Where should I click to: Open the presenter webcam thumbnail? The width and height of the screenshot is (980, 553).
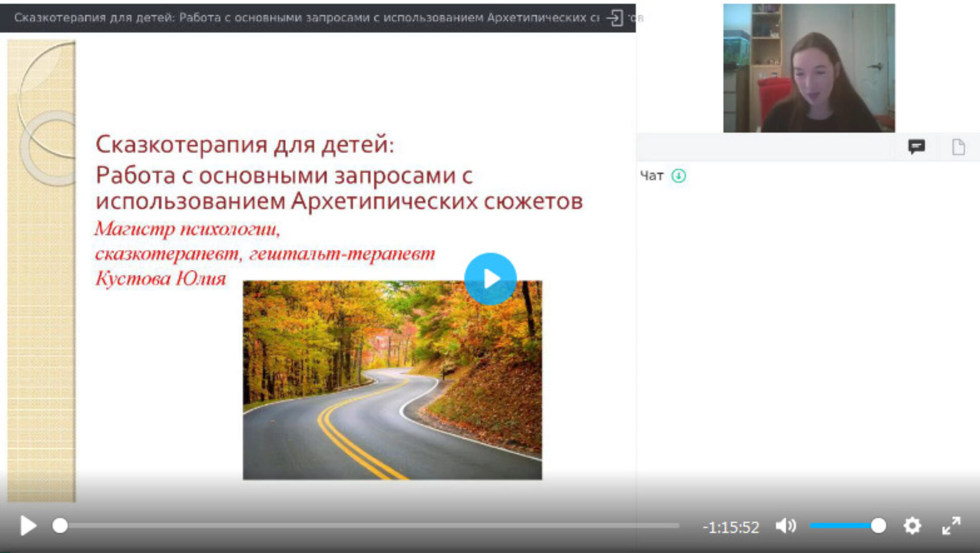click(809, 67)
